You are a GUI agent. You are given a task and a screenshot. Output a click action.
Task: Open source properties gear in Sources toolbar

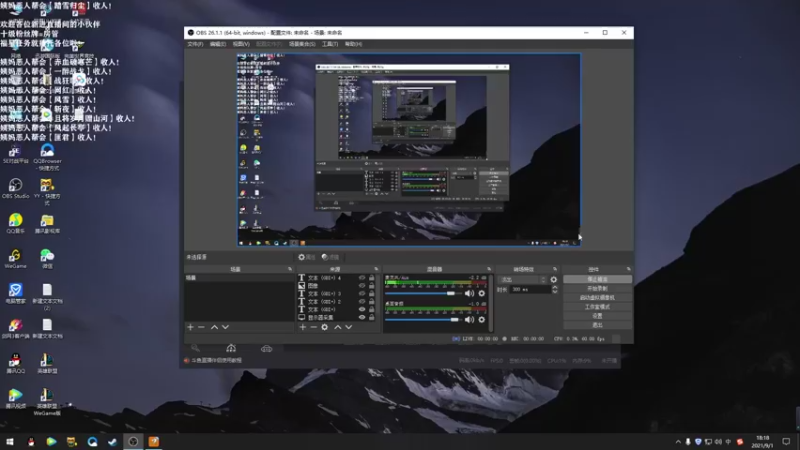point(324,327)
